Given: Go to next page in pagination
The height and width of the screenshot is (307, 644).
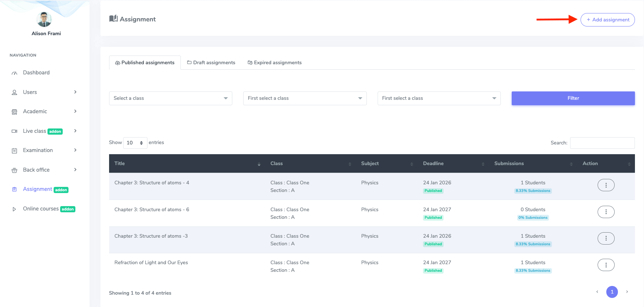Looking at the screenshot, I should tap(627, 292).
